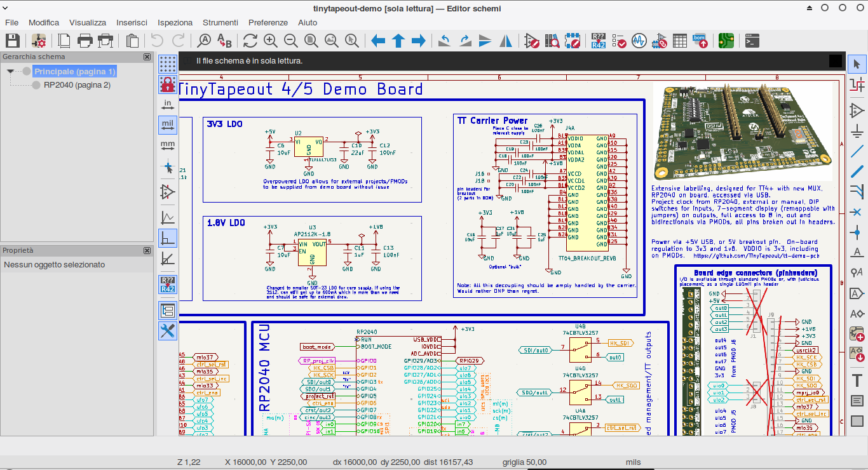Toggle the hierarchy navigator panel button
The width and height of the screenshot is (868, 470).
(168, 311)
